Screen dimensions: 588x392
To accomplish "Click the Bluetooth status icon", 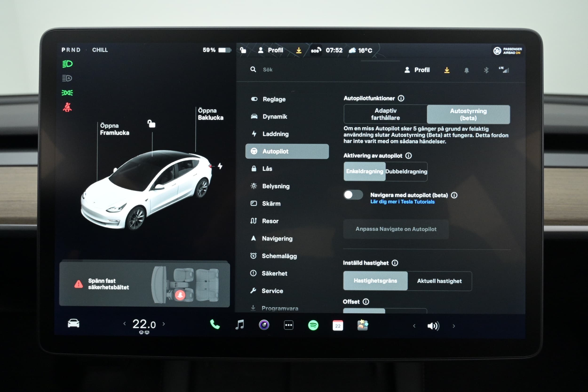I will pos(486,70).
